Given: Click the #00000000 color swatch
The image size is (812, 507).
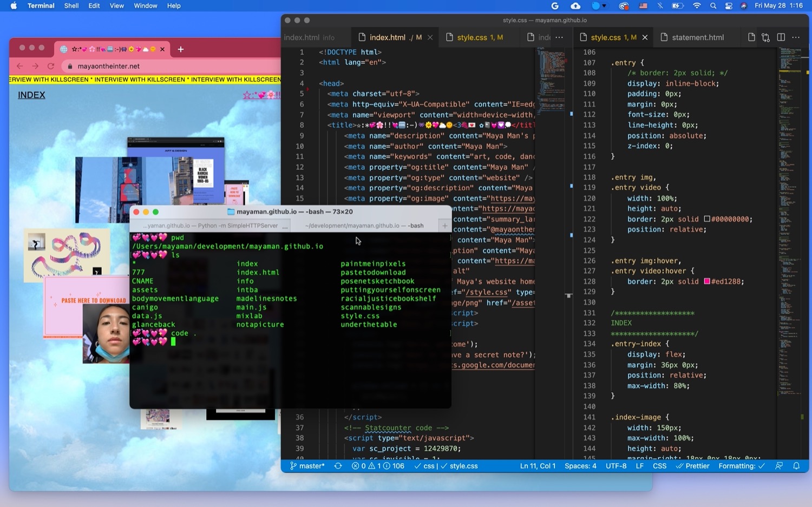Looking at the screenshot, I should [x=706, y=219].
